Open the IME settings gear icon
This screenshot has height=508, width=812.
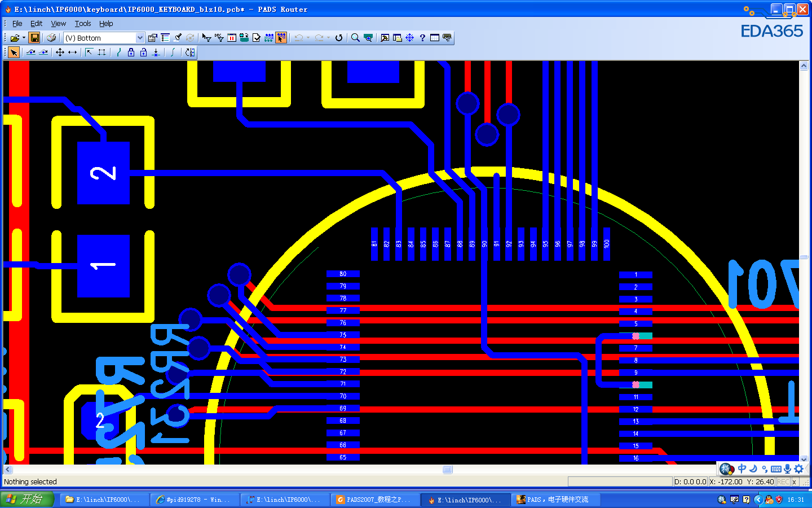tap(798, 468)
